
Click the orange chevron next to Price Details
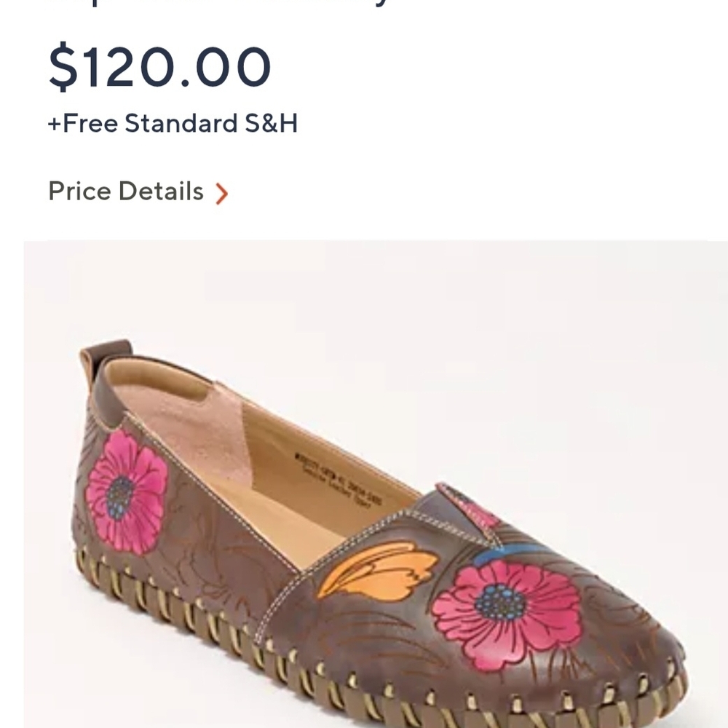[223, 192]
